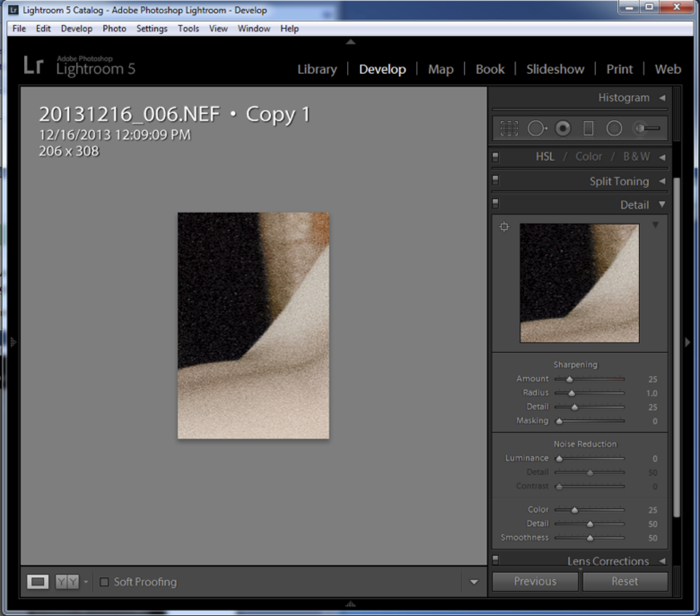Click the Reset button
The image size is (700, 616).
[x=625, y=582]
